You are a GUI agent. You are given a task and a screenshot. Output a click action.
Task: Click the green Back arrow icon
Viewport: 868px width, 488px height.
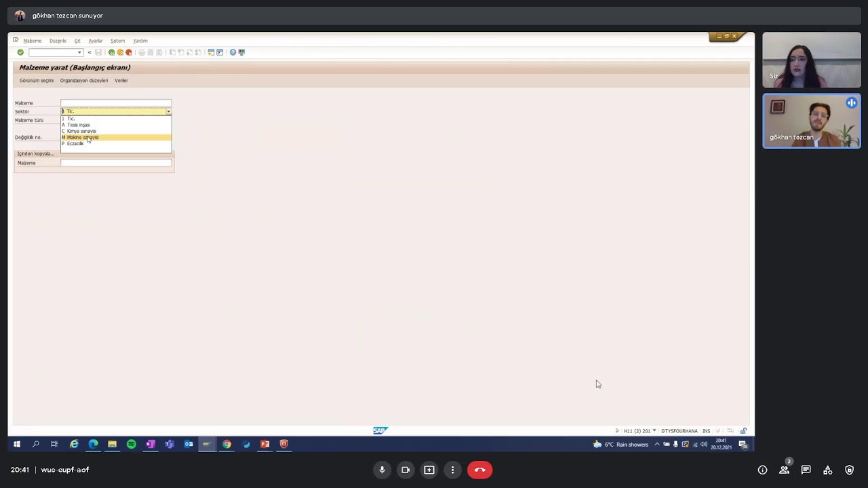coord(112,52)
